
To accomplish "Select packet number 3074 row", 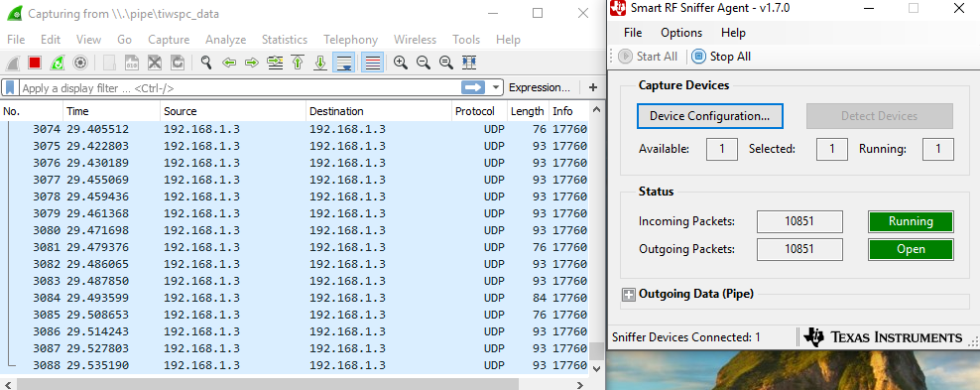I will point(294,129).
